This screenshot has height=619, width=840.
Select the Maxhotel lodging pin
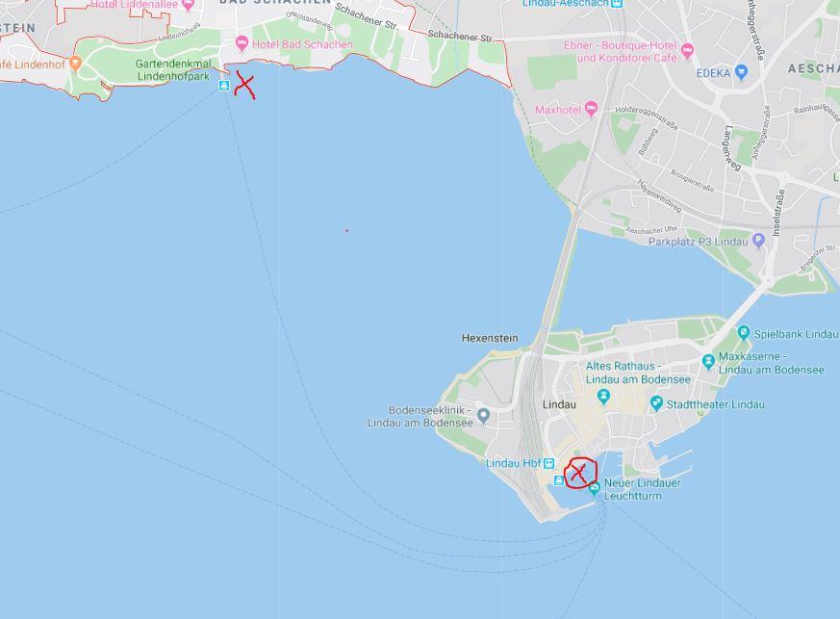[591, 109]
